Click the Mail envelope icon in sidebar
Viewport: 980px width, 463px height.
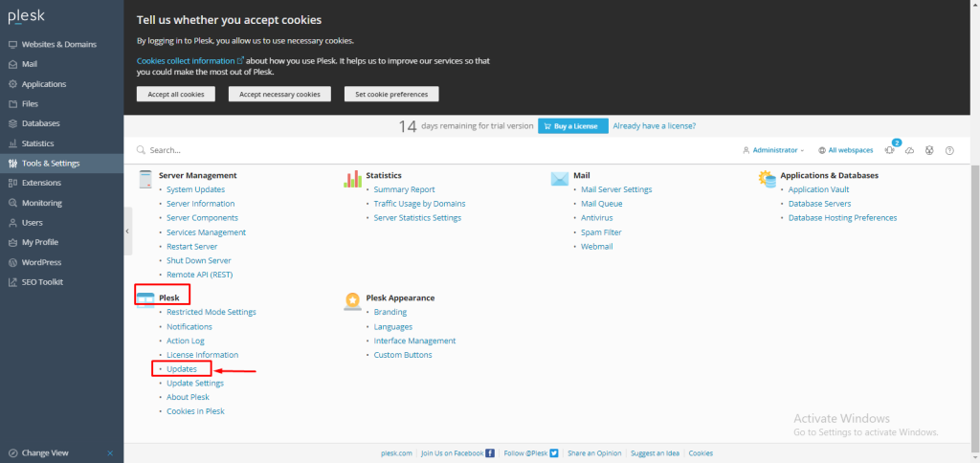(12, 64)
